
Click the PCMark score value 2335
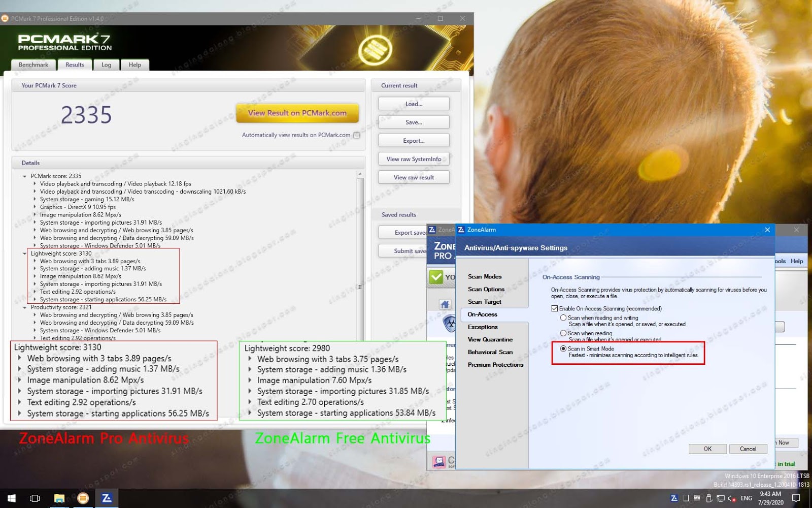tap(86, 115)
